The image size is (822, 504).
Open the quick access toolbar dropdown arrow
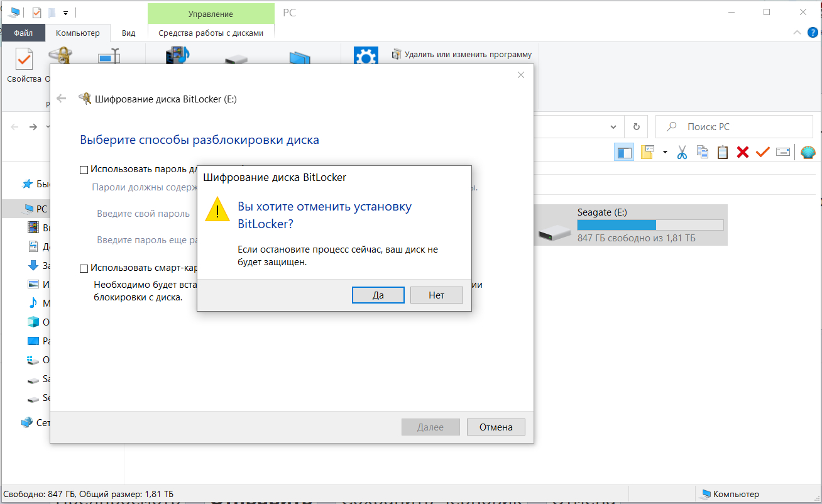(x=65, y=13)
